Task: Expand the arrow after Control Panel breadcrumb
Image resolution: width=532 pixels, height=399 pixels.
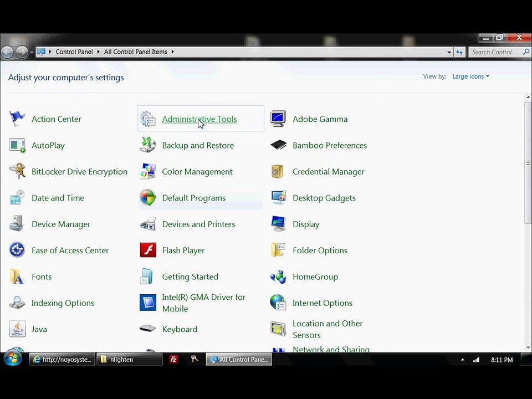Action: click(x=99, y=52)
